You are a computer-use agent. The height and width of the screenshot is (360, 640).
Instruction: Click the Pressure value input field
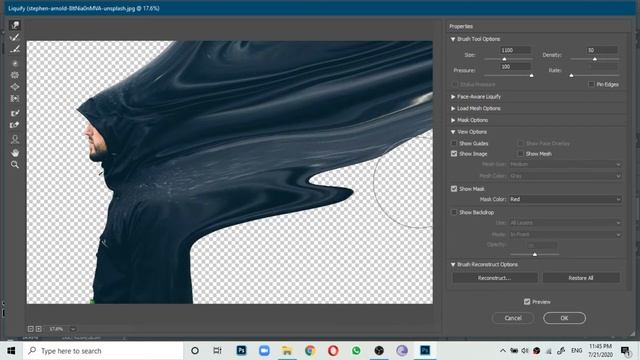[516, 67]
